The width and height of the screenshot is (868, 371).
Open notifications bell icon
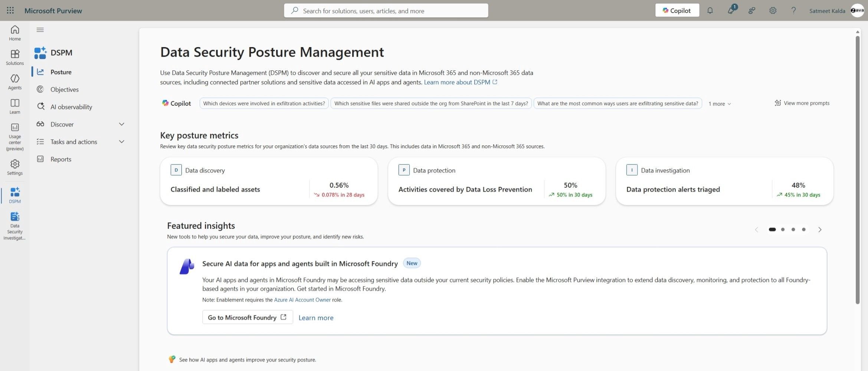tap(710, 10)
